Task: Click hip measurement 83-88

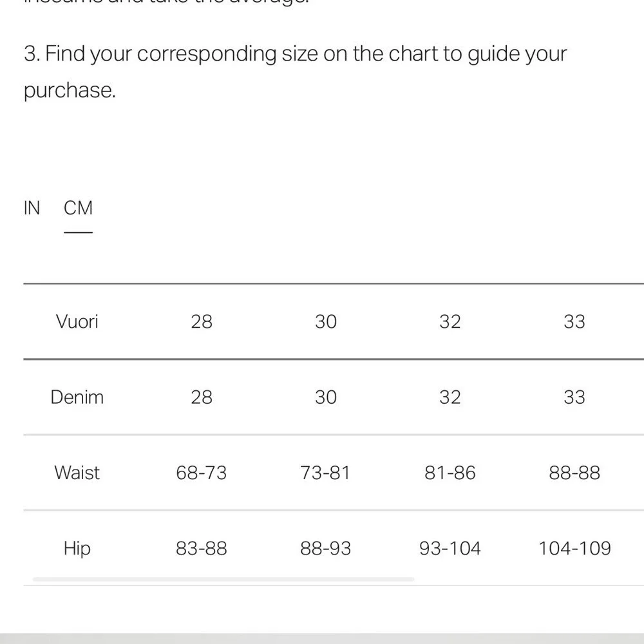Action: (x=202, y=548)
